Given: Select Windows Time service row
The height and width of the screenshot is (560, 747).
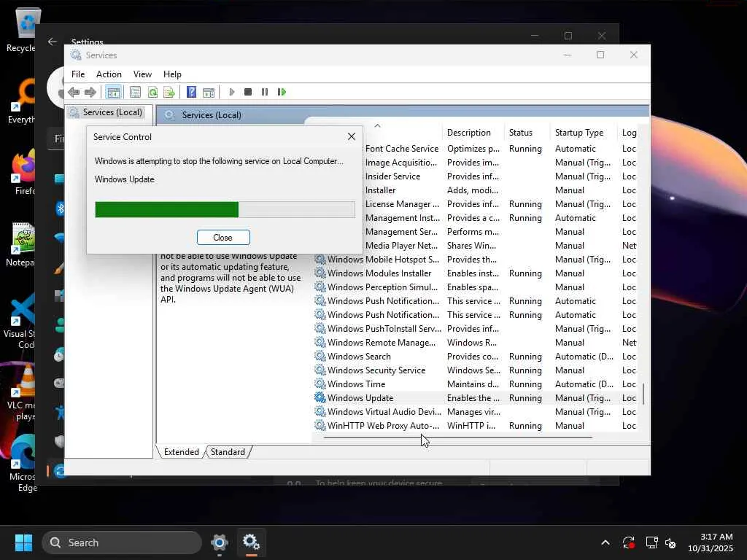Looking at the screenshot, I should pyautogui.click(x=476, y=384).
